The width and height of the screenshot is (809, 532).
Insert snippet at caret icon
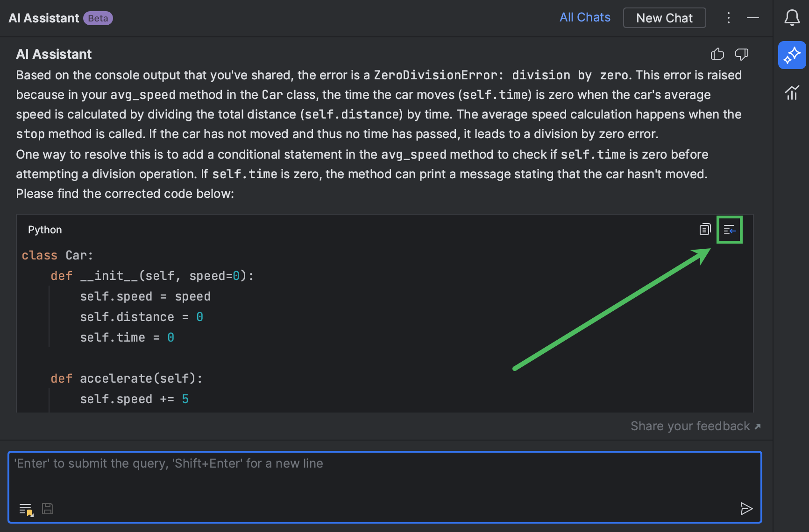[x=729, y=230]
